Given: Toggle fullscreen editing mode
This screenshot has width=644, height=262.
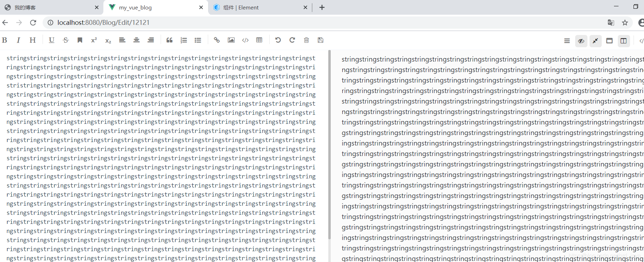Looking at the screenshot, I should pos(595,41).
